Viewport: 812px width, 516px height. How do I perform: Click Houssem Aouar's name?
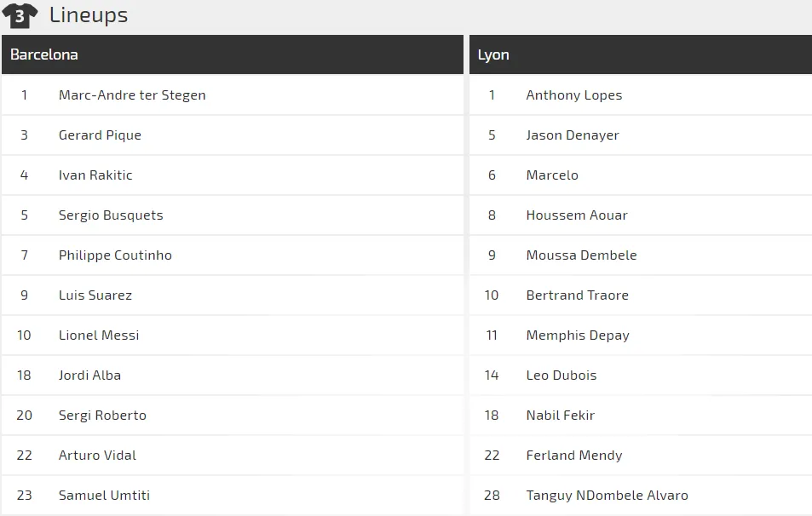577,215
